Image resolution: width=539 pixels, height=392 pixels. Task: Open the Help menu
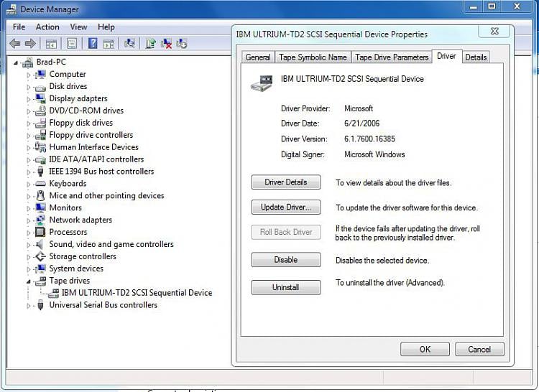pyautogui.click(x=106, y=27)
